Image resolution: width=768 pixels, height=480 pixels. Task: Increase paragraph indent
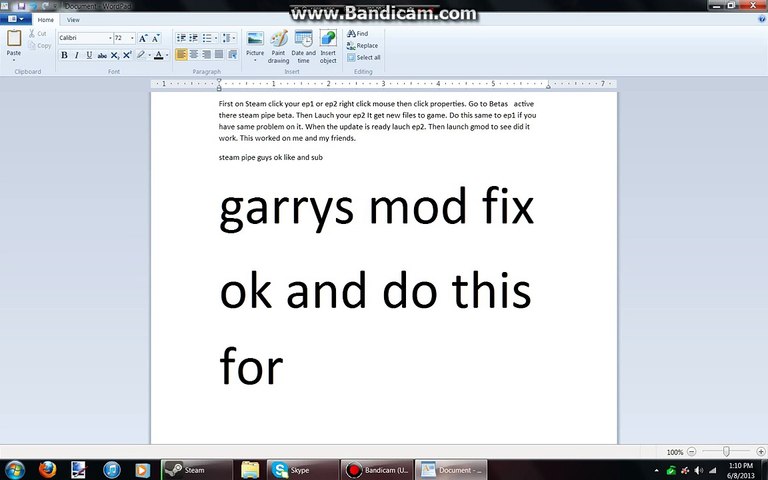tap(194, 38)
